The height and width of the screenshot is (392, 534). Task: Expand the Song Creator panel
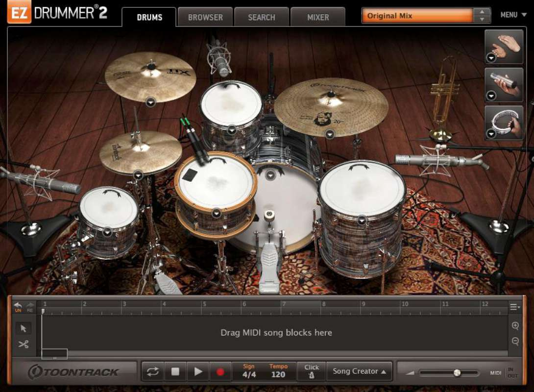pyautogui.click(x=359, y=371)
